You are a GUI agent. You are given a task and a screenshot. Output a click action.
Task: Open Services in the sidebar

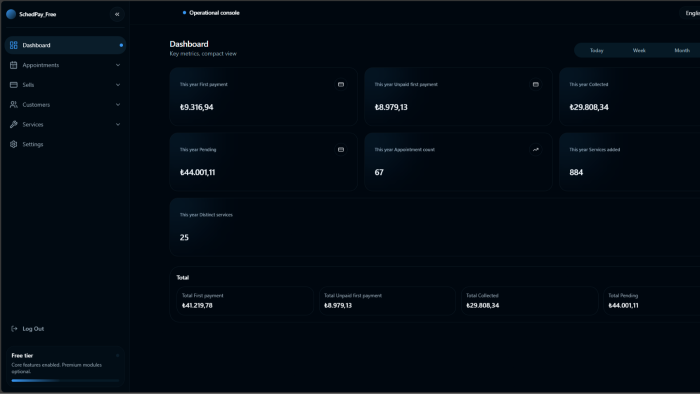coord(65,124)
